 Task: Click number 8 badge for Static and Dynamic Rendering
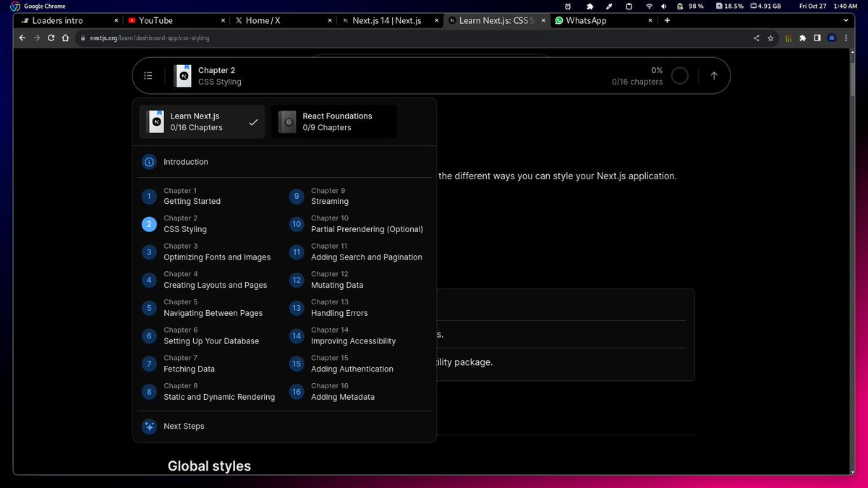[x=149, y=392]
